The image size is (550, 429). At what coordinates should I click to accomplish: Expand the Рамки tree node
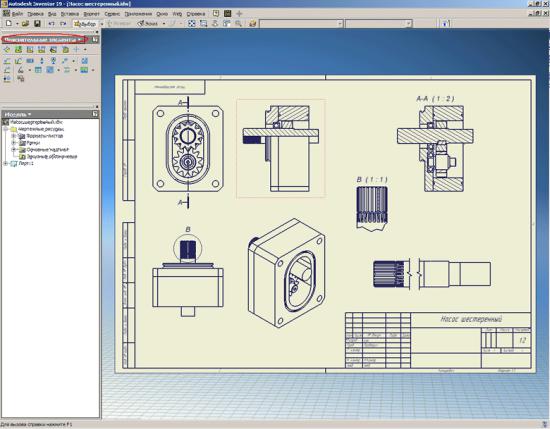coord(14,143)
